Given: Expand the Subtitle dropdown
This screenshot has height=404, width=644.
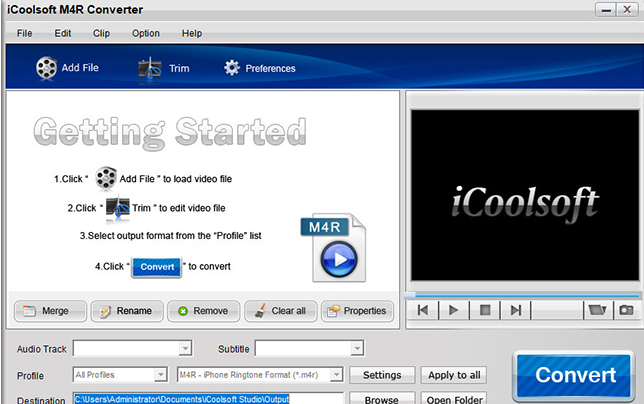Looking at the screenshot, I should [x=357, y=349].
